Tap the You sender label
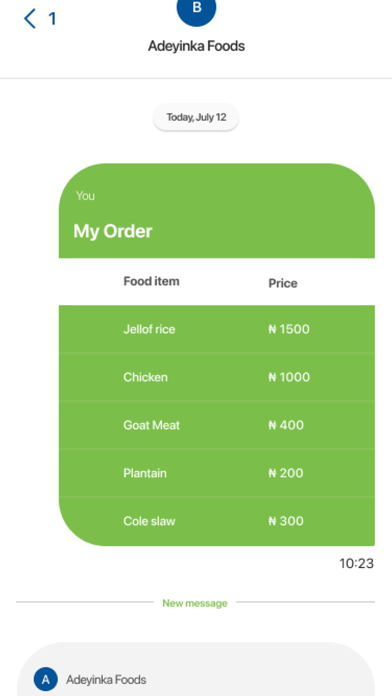The image size is (392, 696). (x=85, y=196)
